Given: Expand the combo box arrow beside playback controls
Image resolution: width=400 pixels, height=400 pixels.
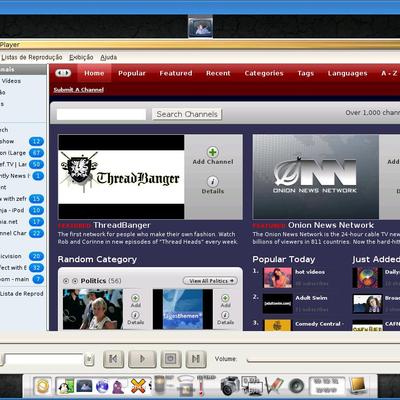Looking at the screenshot, I should click(x=89, y=360).
